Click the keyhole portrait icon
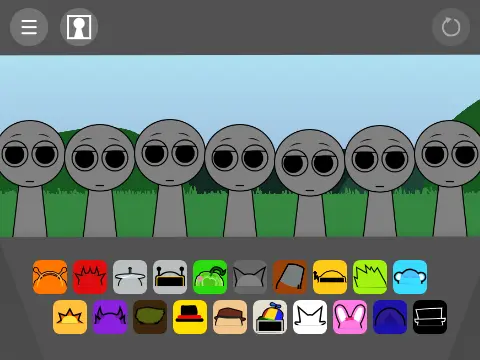 click(79, 27)
